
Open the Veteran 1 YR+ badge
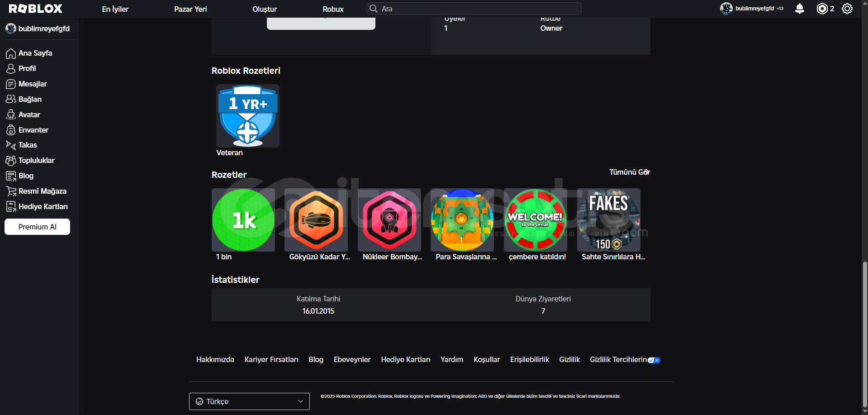(248, 116)
